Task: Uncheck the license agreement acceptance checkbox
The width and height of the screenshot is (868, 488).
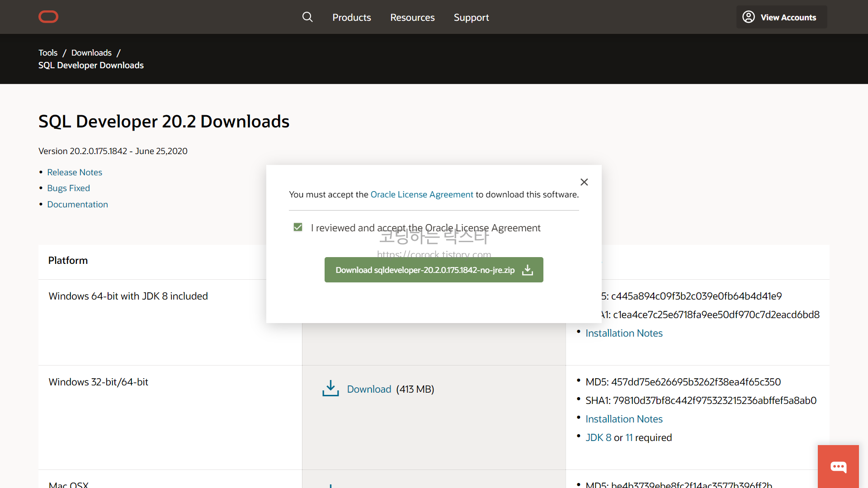Action: coord(298,227)
